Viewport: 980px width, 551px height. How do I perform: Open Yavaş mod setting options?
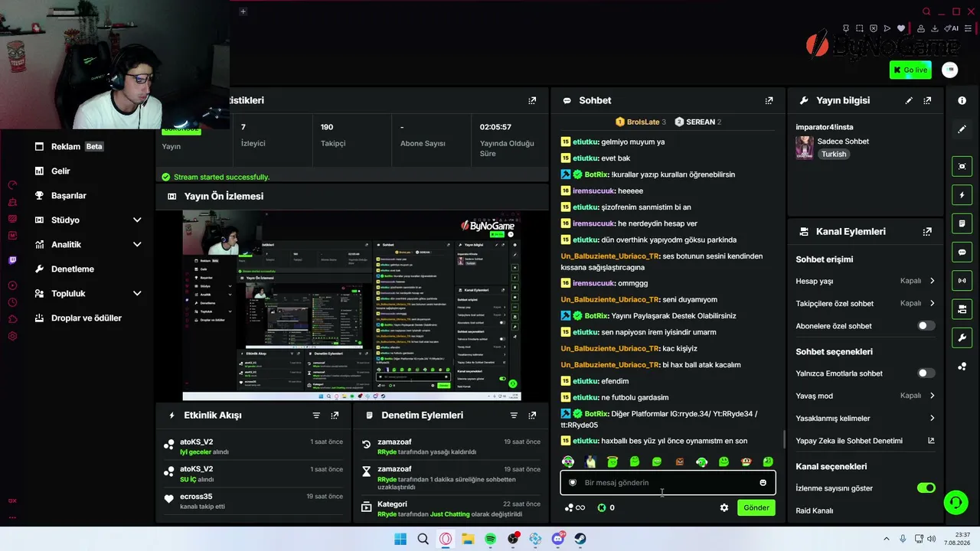click(865, 396)
